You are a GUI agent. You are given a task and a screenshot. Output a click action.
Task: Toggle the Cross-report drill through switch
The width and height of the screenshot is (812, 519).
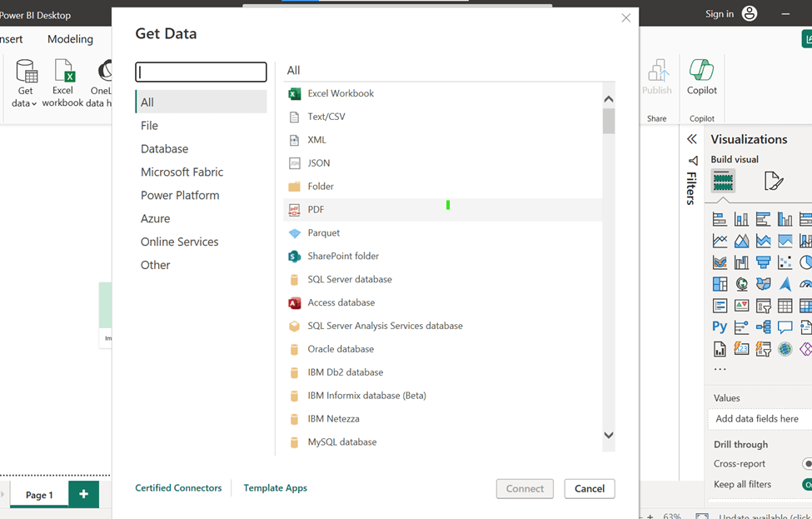[x=805, y=463]
